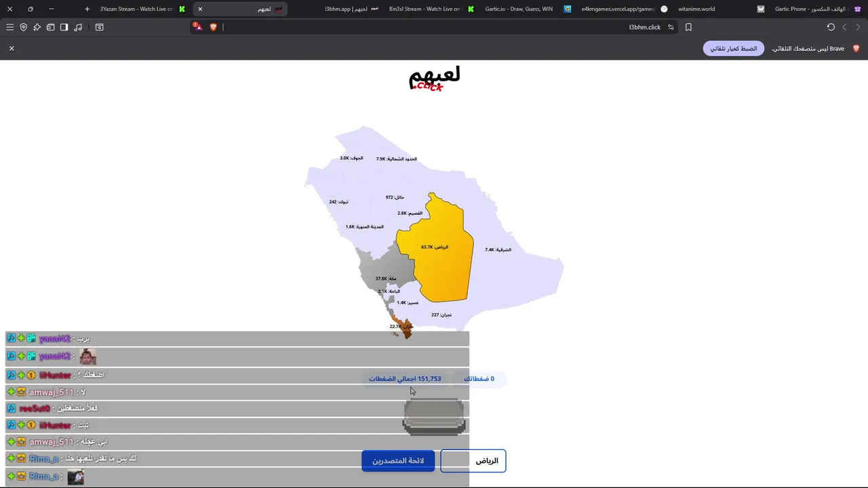The image size is (868, 488).
Task: Close the active لعبهم tab
Action: [x=200, y=9]
